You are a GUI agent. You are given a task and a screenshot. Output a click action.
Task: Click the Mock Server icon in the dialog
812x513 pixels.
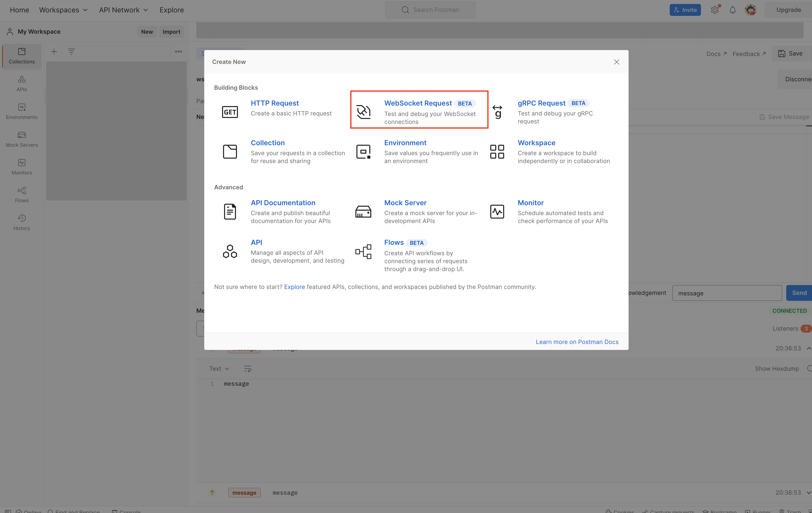[x=363, y=212]
